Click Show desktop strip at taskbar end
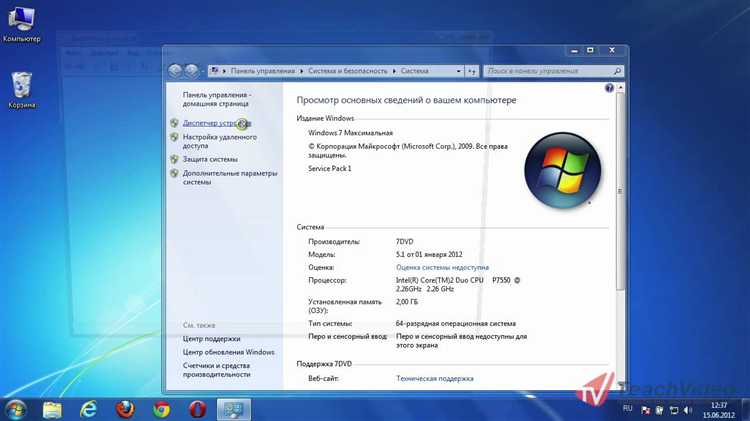 click(746, 410)
